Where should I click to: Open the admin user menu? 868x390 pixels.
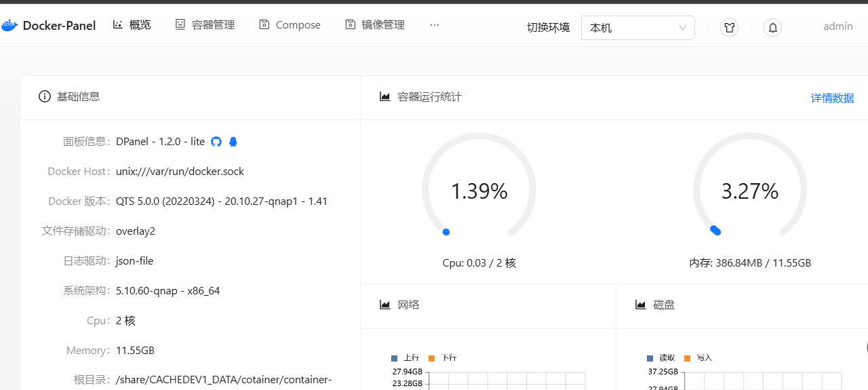pos(837,26)
